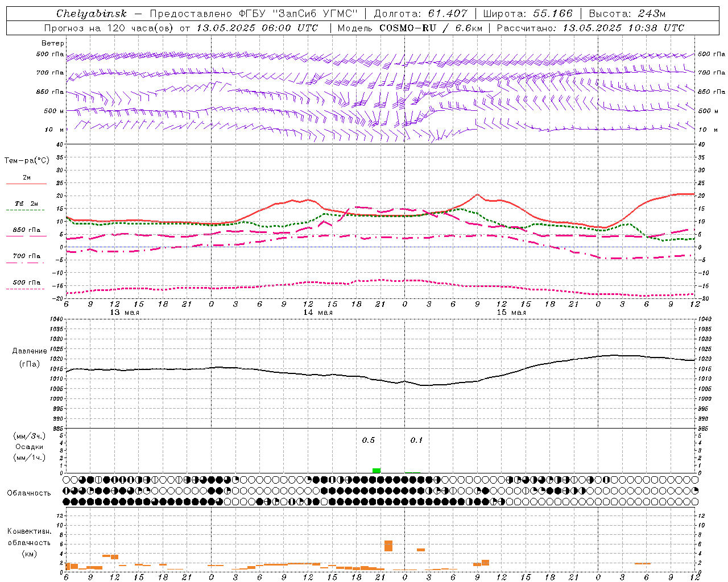Click the "0.5" precipitation amount value

click(369, 440)
